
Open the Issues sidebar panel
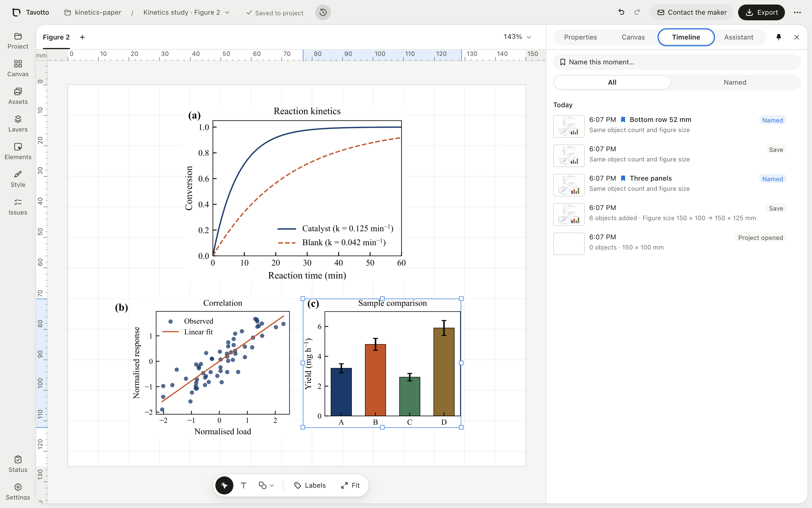point(18,207)
